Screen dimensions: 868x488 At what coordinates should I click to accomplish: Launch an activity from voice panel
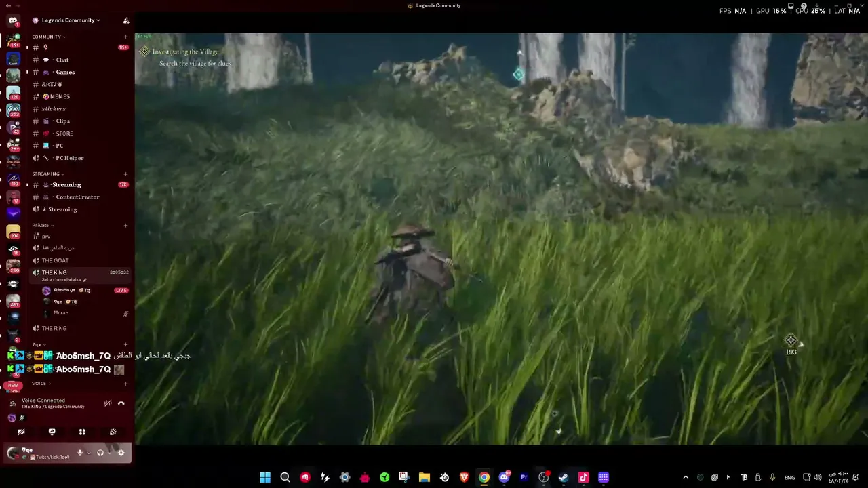pos(82,432)
